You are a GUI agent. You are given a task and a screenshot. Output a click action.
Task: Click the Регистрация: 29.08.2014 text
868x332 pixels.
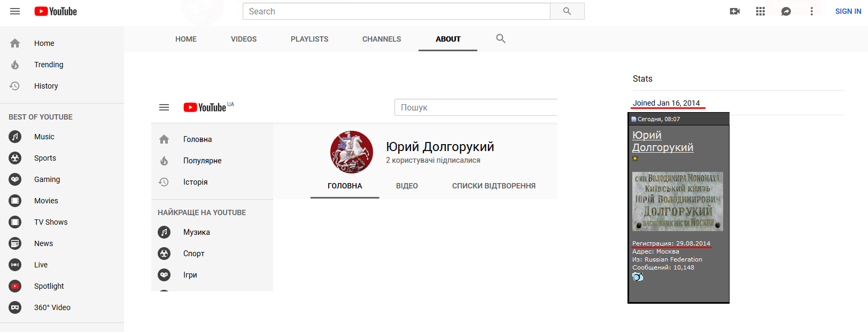tap(671, 243)
